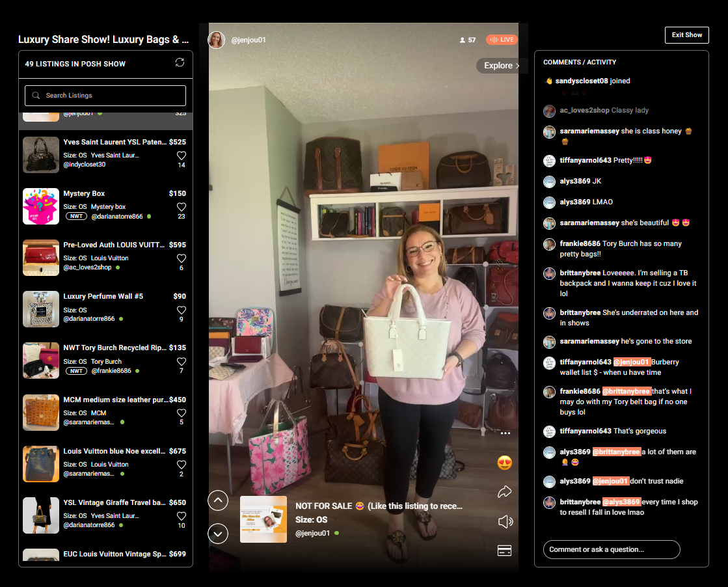The height and width of the screenshot is (587, 728).
Task: Share the live show via arrow icon
Action: (x=504, y=492)
